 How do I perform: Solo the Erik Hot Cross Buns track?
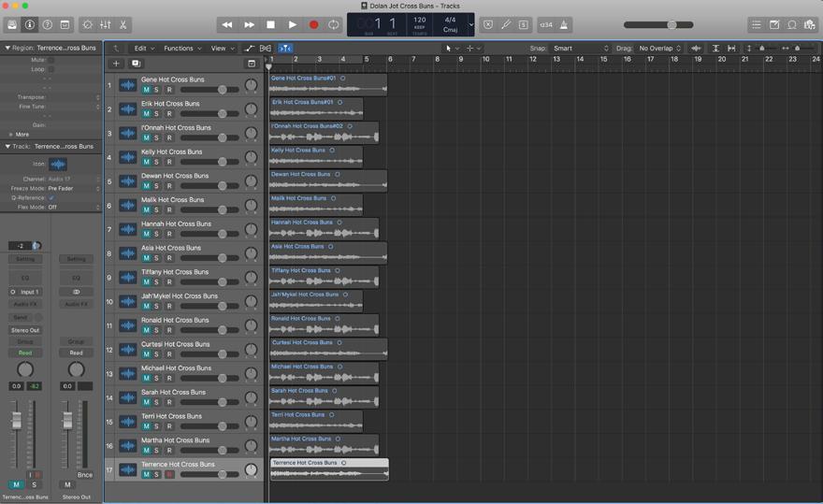click(156, 114)
